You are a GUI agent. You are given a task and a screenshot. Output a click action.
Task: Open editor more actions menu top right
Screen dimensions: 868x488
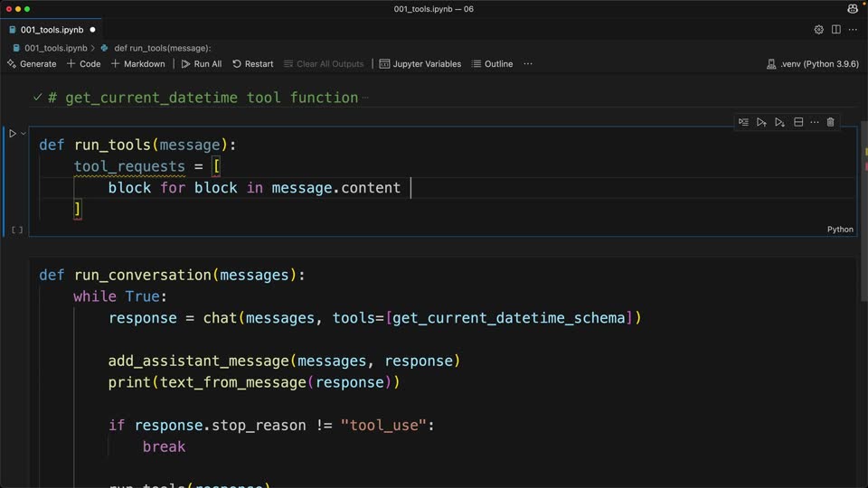[x=853, y=30]
